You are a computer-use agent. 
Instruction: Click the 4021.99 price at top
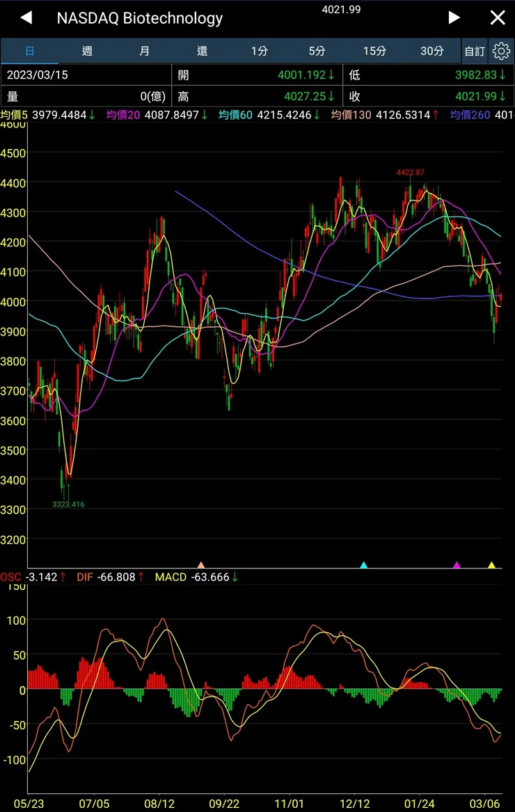click(341, 9)
